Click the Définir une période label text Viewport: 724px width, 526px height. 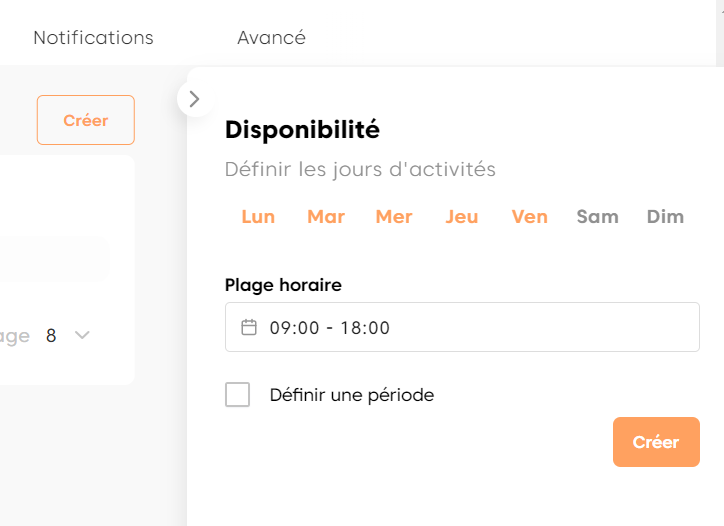pos(352,395)
